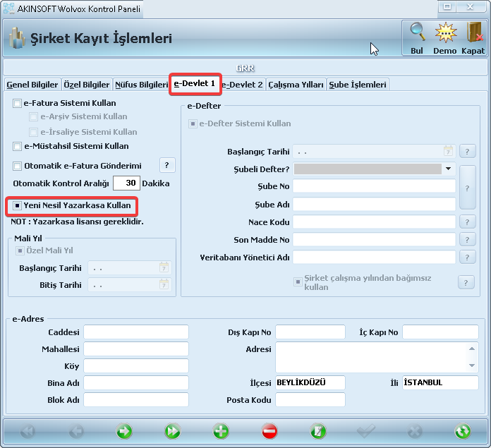Enable e-Müstahsil Sistemi Kullan checkbox
The width and height of the screenshot is (491, 448).
(x=17, y=146)
